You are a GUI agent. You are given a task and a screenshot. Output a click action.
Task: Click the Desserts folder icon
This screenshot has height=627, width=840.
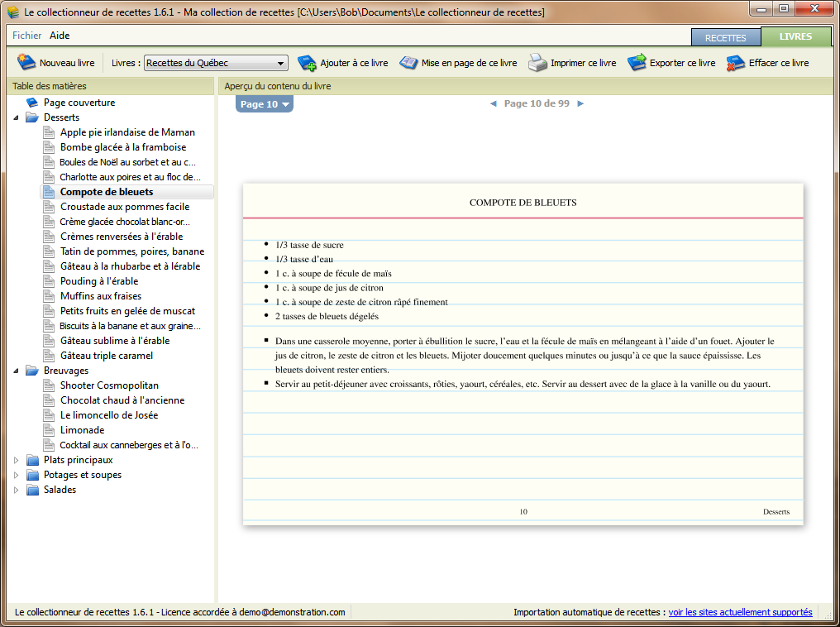(x=32, y=117)
